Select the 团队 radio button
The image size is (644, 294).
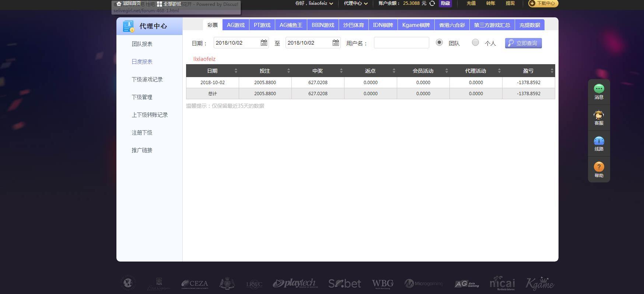tap(439, 42)
